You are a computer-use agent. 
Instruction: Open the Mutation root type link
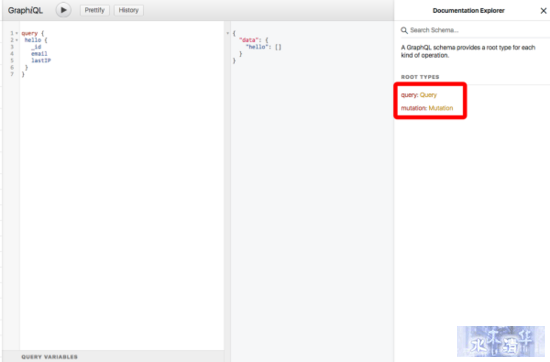441,108
